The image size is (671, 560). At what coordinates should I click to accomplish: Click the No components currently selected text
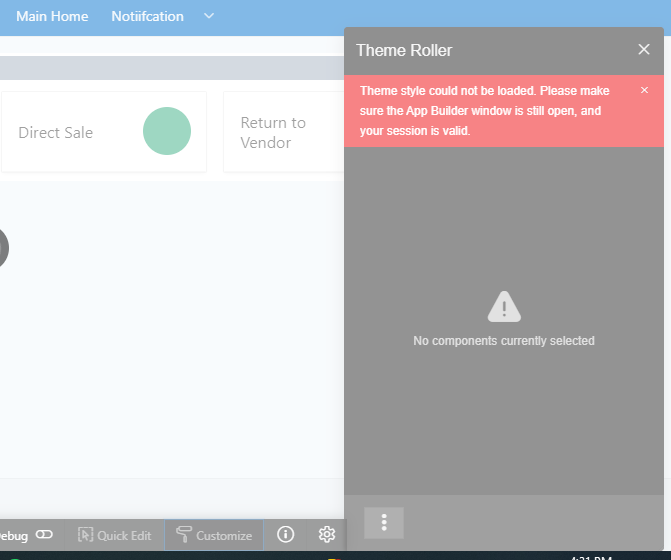pos(504,341)
